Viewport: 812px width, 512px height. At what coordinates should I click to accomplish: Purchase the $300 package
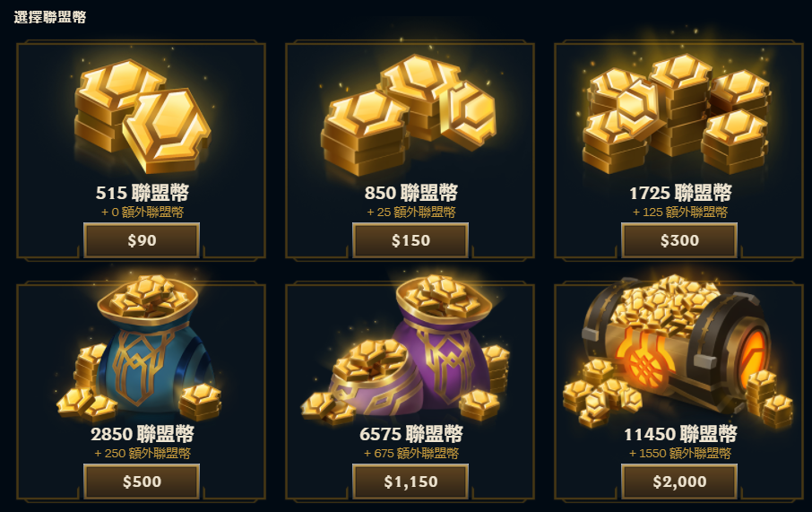point(679,240)
